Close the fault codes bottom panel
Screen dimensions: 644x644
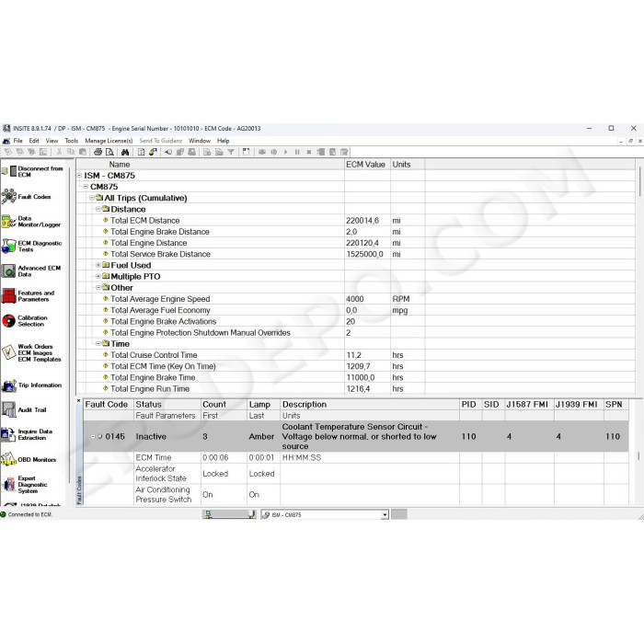[x=79, y=401]
